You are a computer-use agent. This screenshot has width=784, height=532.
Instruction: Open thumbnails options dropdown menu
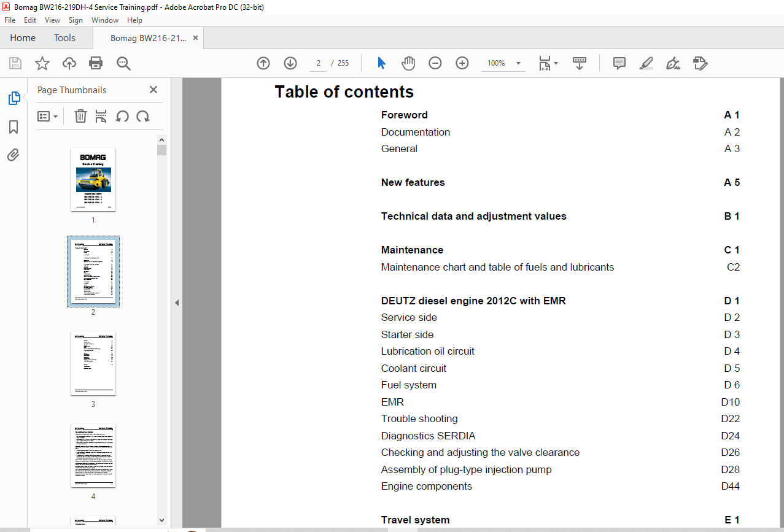pyautogui.click(x=47, y=116)
